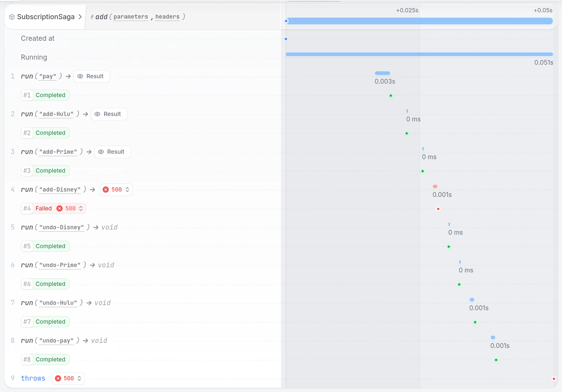Click the #3 Completed green timeline dot

tap(423, 171)
